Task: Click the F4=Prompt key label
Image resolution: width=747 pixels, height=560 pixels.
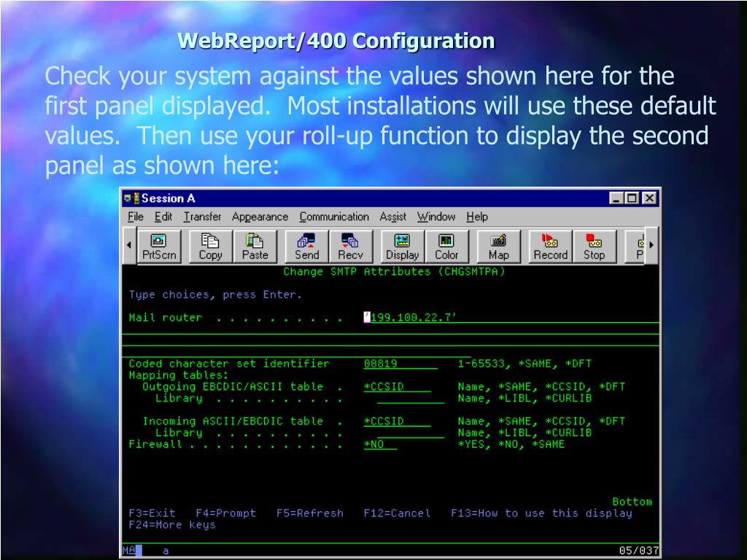Action: pos(226,513)
